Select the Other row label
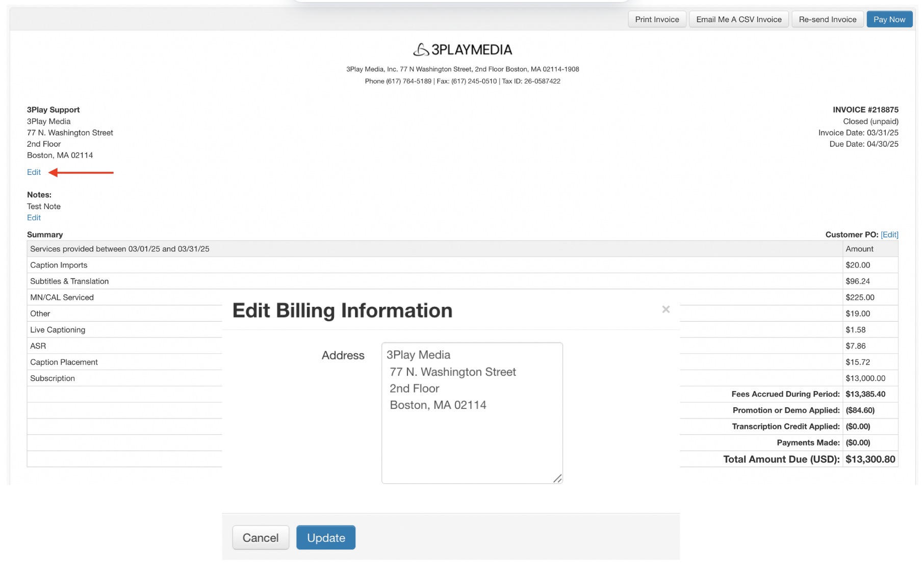This screenshot has height=574, width=924. 40,314
